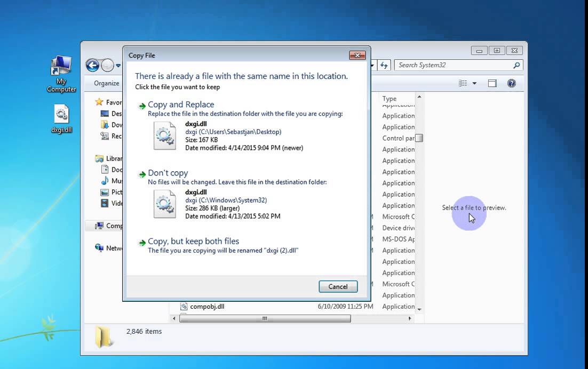Click the 2,846 items status text
This screenshot has width=588, height=369.
(144, 332)
